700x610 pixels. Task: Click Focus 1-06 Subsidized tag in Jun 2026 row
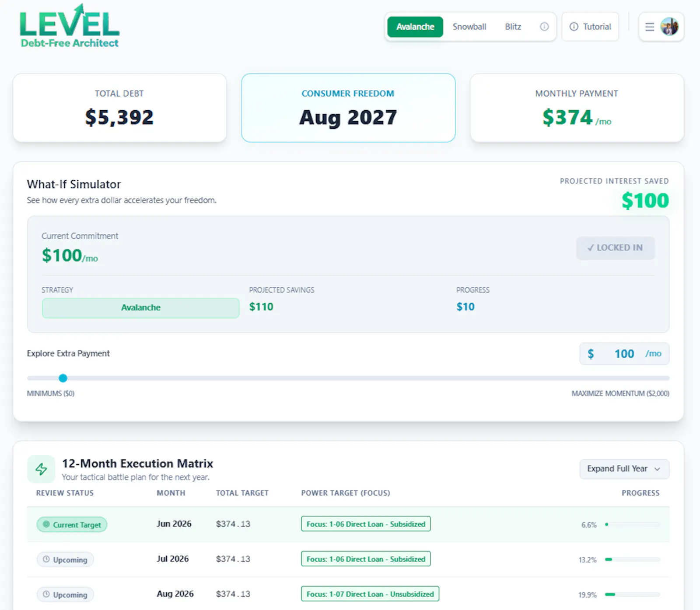366,524
